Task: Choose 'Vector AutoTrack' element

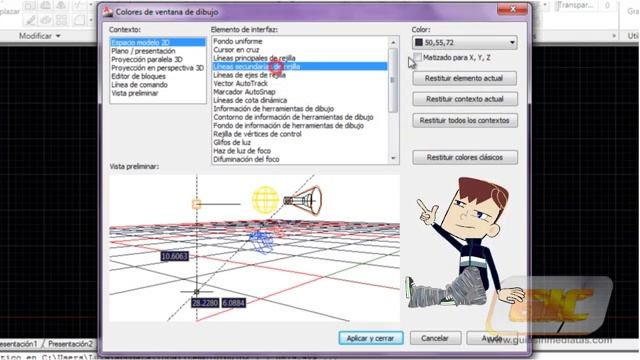Action: (x=240, y=83)
